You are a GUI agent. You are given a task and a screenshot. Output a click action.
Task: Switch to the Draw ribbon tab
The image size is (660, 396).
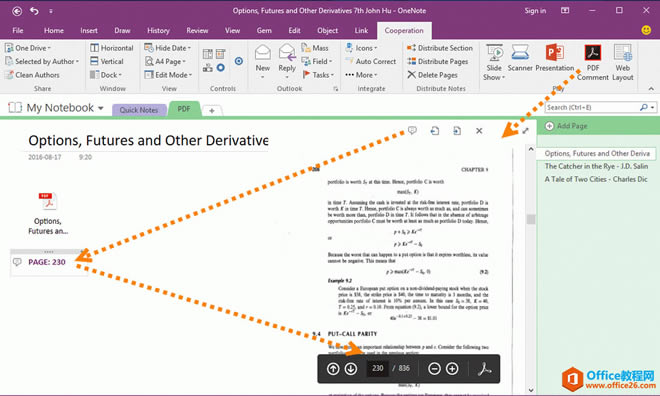(122, 30)
